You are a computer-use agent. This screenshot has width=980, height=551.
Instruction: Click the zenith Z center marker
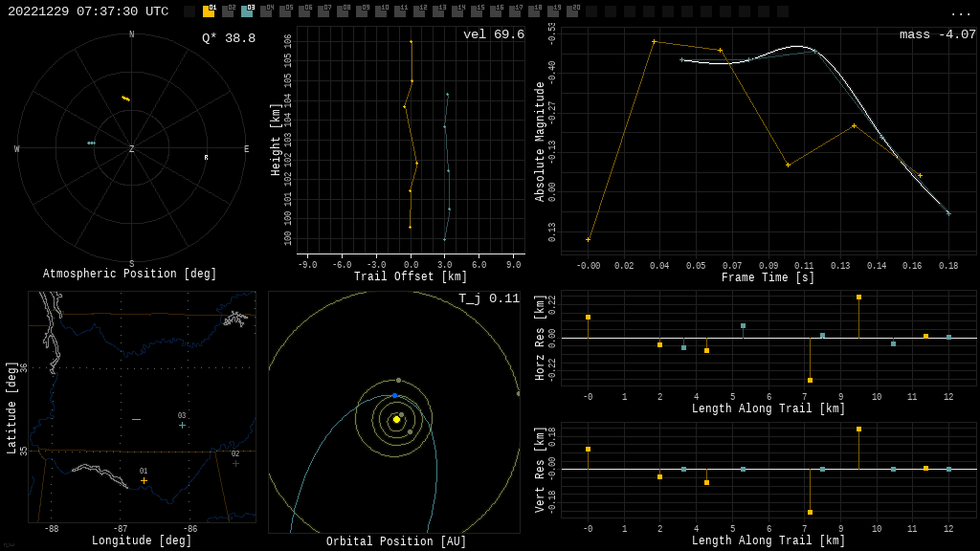click(x=131, y=149)
